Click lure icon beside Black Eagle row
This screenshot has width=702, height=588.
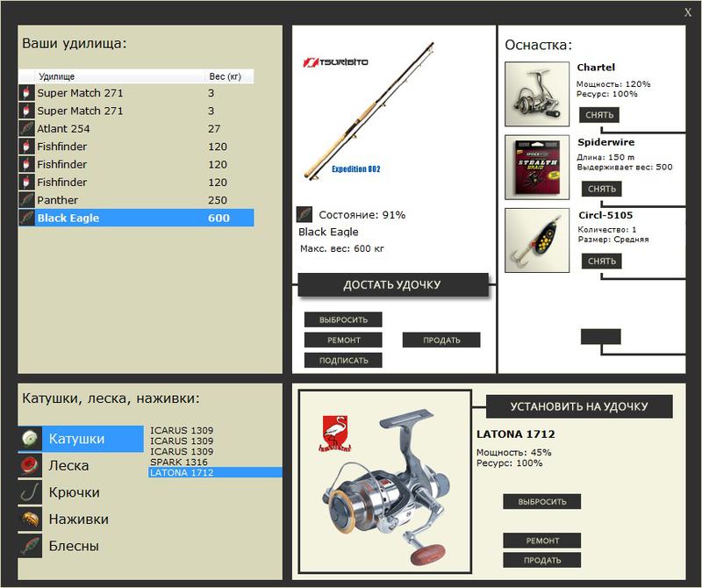(x=26, y=219)
